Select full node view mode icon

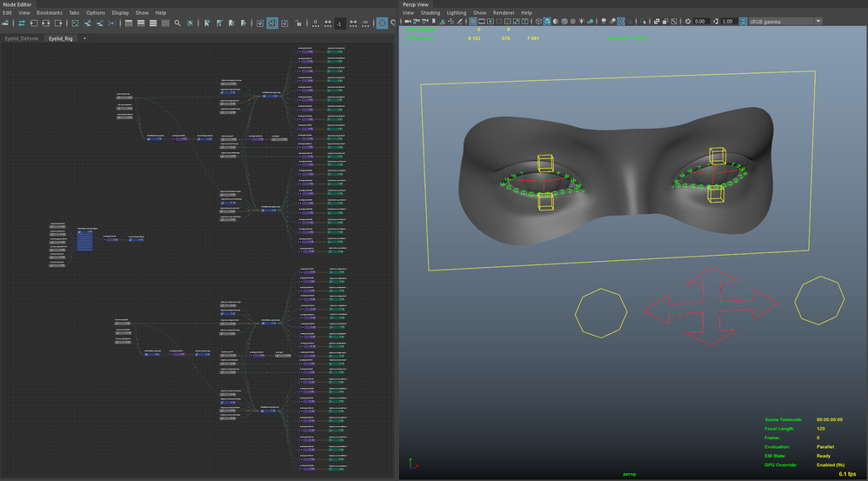[153, 23]
